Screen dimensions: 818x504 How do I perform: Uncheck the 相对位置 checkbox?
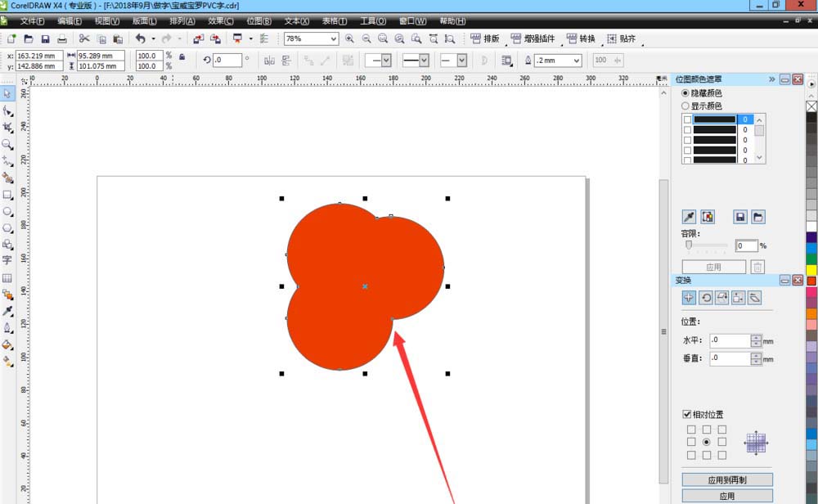(687, 415)
